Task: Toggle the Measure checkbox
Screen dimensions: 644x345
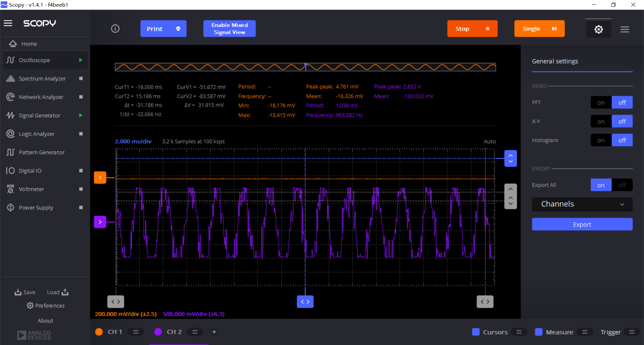Action: pos(539,332)
